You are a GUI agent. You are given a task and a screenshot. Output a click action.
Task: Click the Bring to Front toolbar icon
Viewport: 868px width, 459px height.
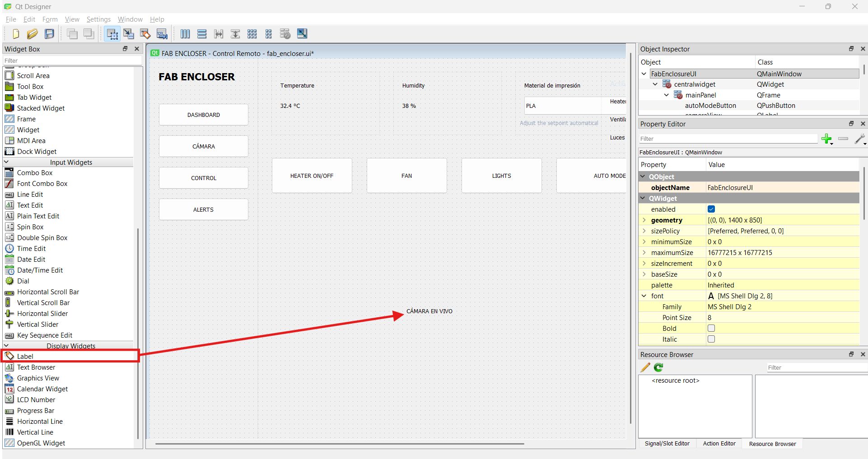tap(89, 34)
